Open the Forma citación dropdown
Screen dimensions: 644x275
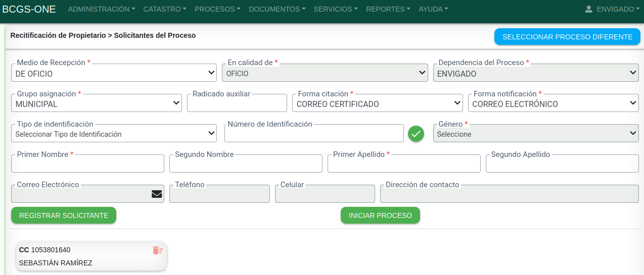pos(377,103)
